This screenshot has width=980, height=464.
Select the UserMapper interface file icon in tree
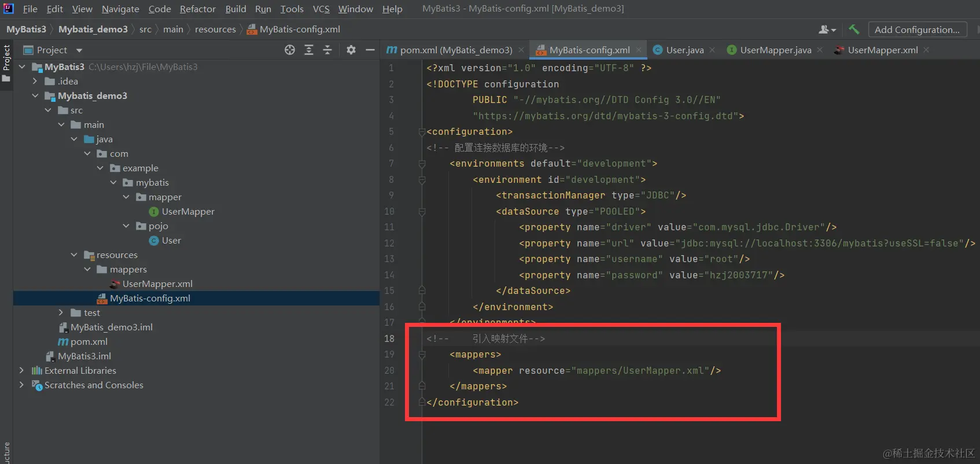click(154, 212)
